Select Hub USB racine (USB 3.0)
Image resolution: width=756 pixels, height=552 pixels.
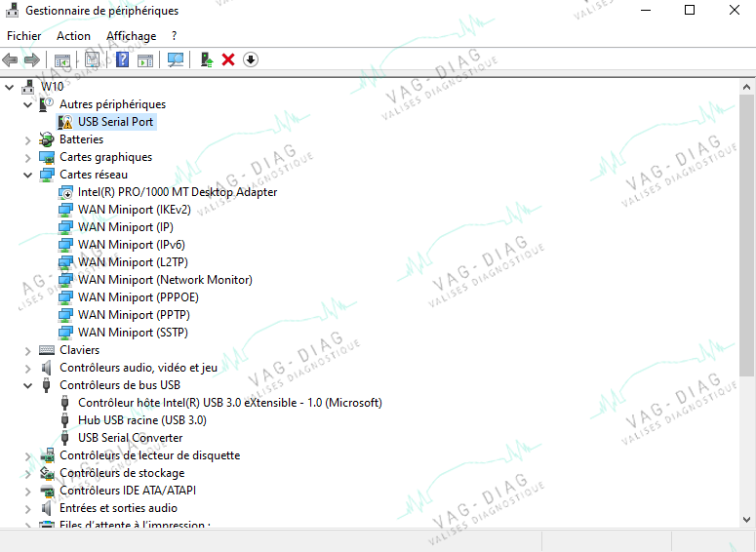(x=142, y=420)
